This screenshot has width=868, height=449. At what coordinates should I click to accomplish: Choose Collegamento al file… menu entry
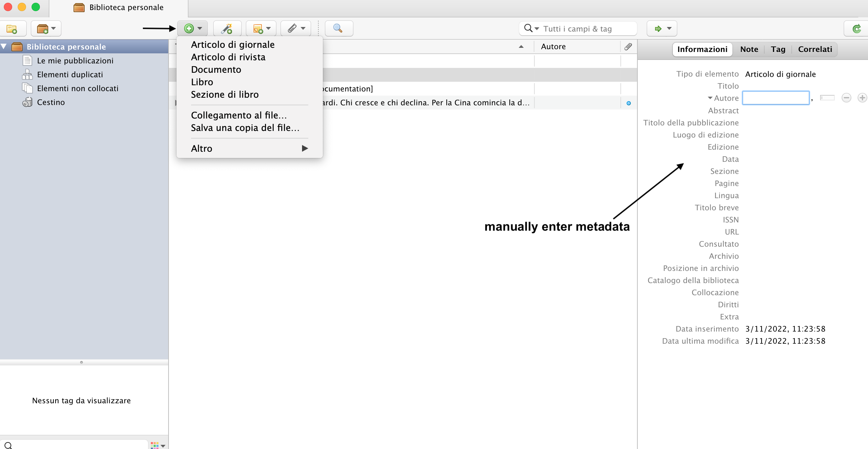point(239,115)
